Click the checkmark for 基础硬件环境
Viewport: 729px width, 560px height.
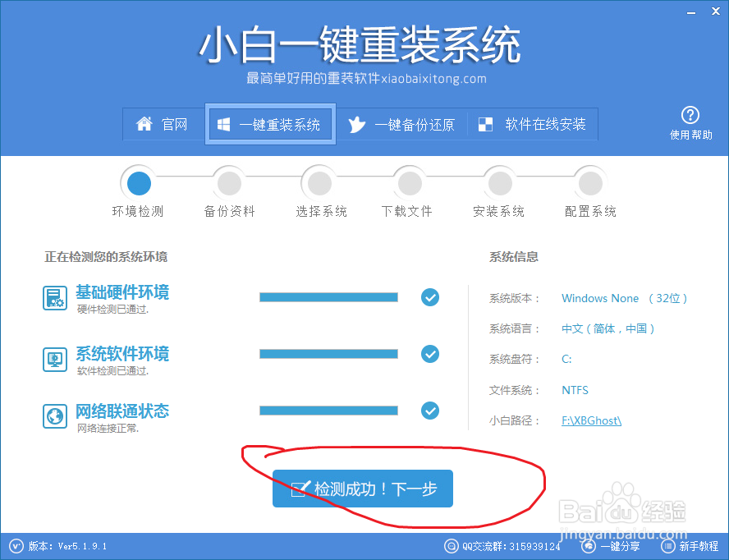(430, 297)
